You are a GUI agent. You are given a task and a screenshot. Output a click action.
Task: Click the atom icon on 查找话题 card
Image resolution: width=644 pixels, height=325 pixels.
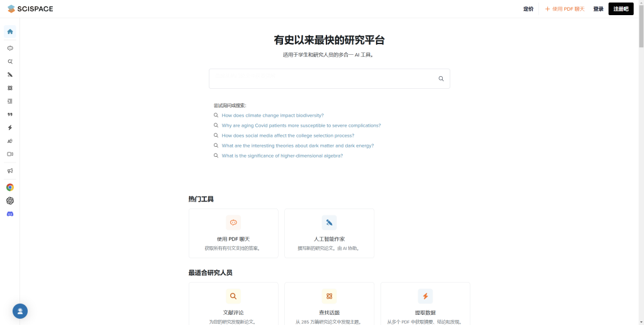[x=329, y=296]
